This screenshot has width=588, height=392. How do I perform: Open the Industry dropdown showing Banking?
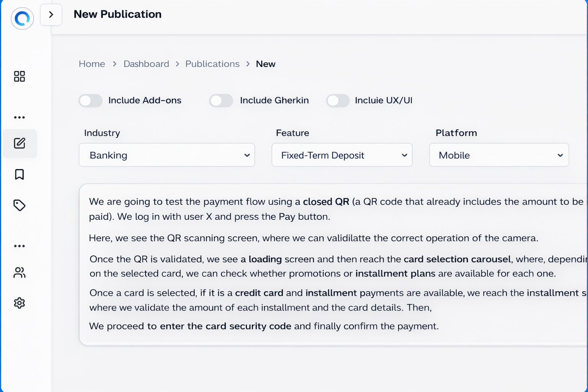tap(167, 155)
